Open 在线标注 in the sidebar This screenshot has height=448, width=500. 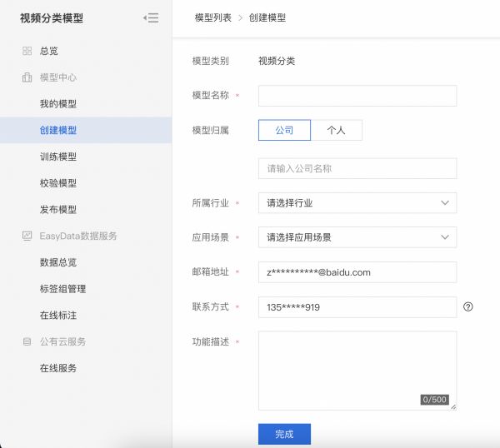tap(58, 316)
